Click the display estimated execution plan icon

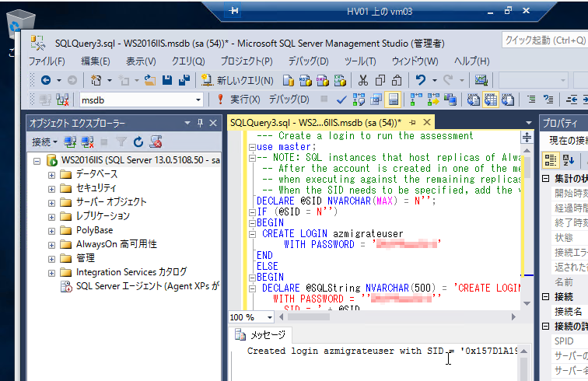pos(359,100)
